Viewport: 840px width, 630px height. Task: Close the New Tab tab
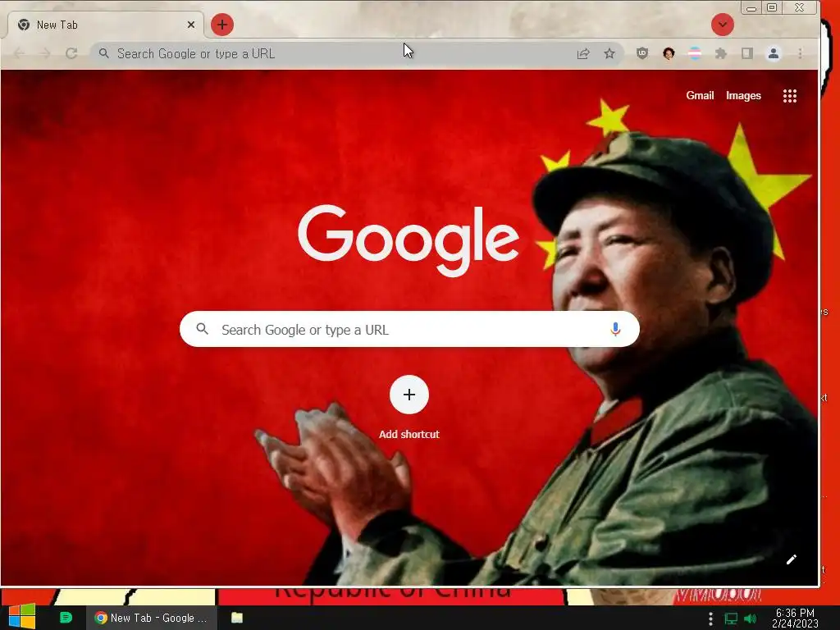pos(190,25)
